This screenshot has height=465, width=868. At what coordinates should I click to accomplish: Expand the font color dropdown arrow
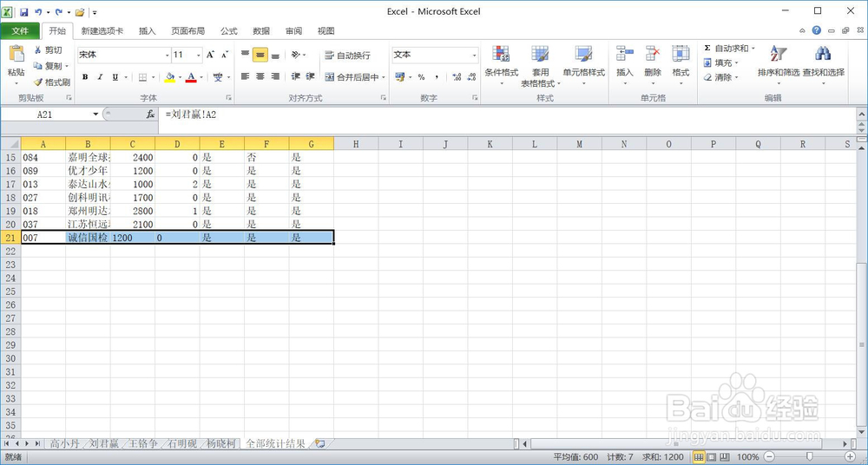201,77
